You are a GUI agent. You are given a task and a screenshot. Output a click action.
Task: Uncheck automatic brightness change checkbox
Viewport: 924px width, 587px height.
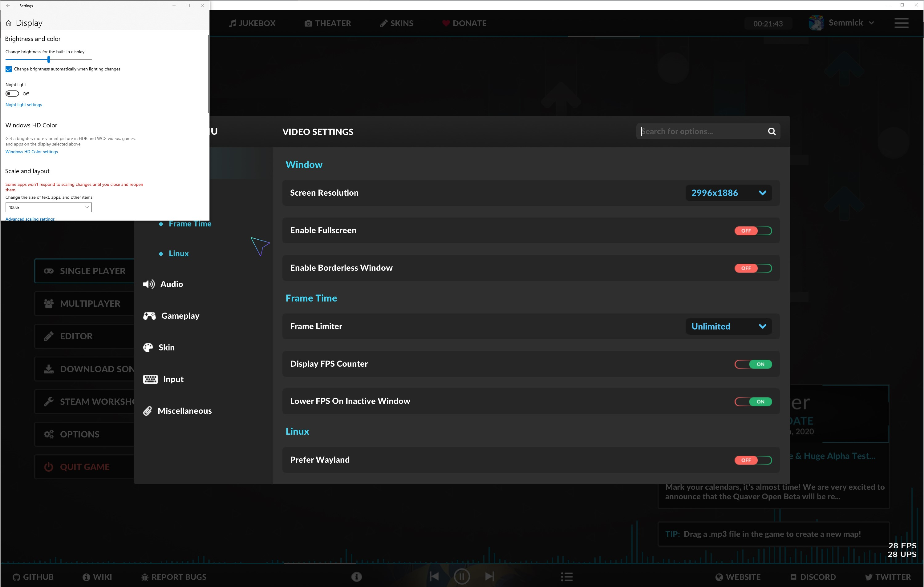pyautogui.click(x=9, y=70)
